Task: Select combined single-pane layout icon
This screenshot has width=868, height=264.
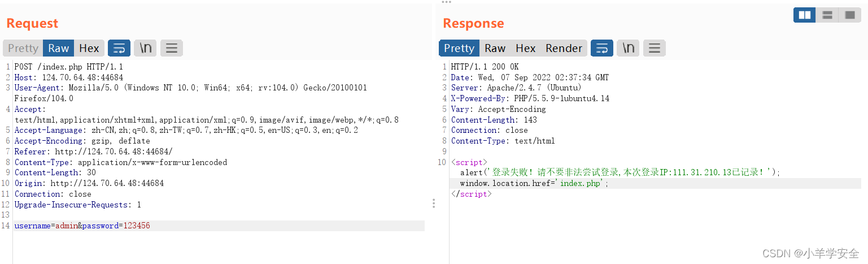Action: point(850,15)
